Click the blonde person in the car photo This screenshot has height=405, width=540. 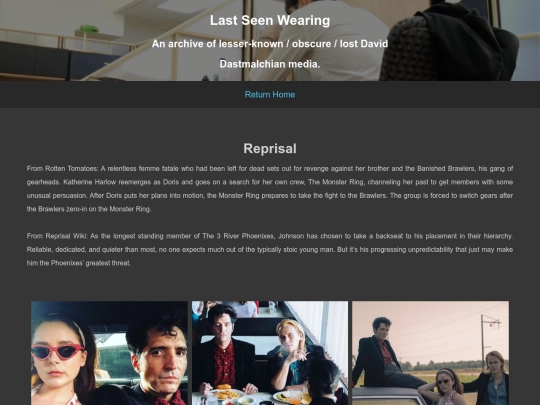coord(493,378)
